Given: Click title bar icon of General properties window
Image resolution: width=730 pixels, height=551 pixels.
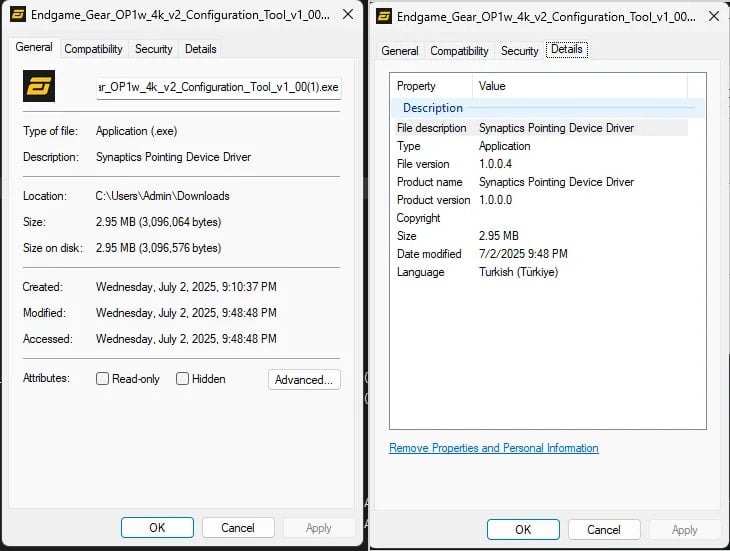Looking at the screenshot, I should pos(17,15).
